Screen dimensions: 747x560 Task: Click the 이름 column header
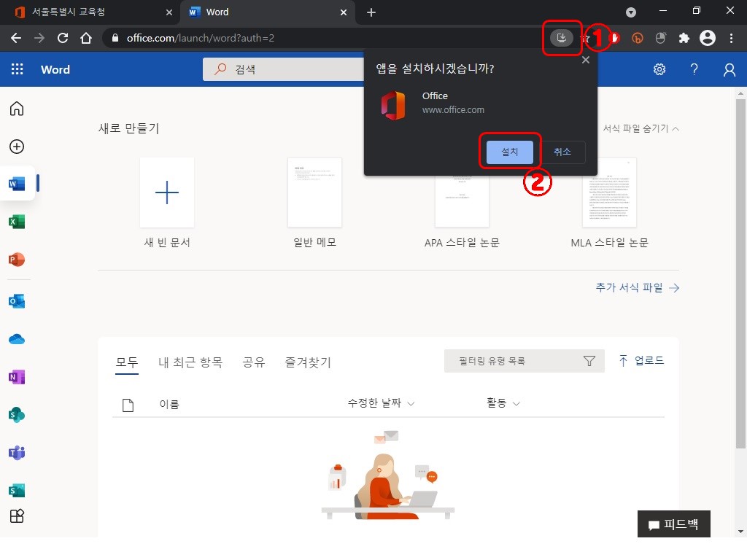click(x=169, y=404)
